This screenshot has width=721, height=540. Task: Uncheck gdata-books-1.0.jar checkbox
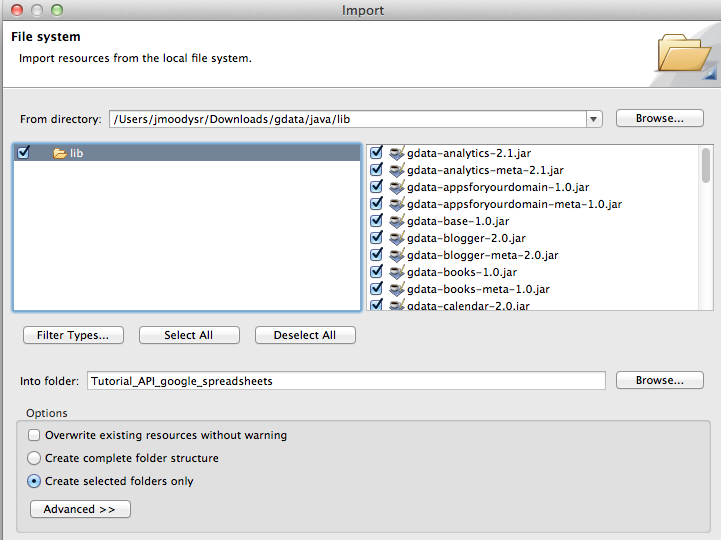coord(377,271)
